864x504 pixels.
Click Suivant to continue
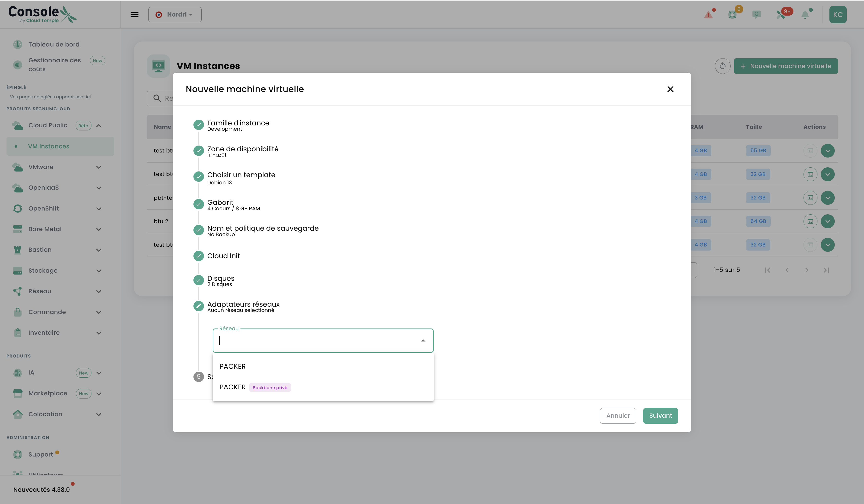660,416
